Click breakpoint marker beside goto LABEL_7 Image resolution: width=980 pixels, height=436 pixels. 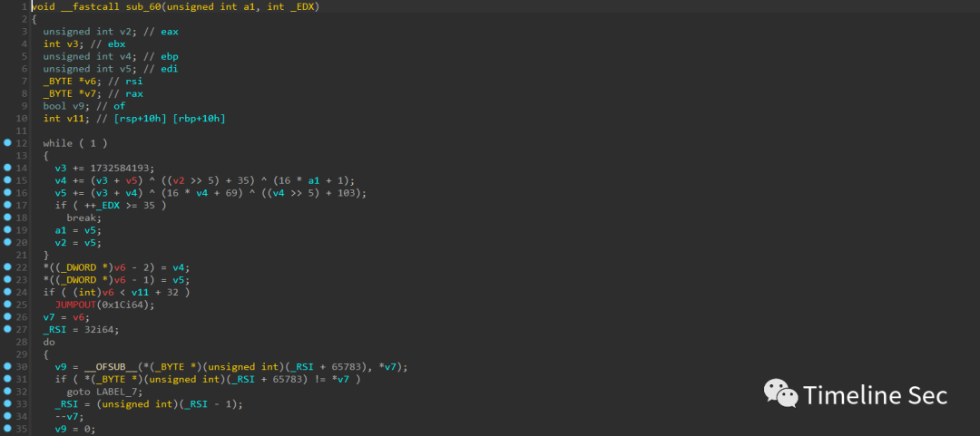pos(7,391)
